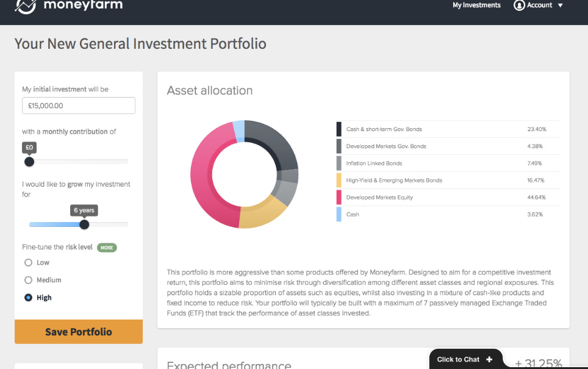Select the Low risk level
The height and width of the screenshot is (369, 588).
point(28,262)
